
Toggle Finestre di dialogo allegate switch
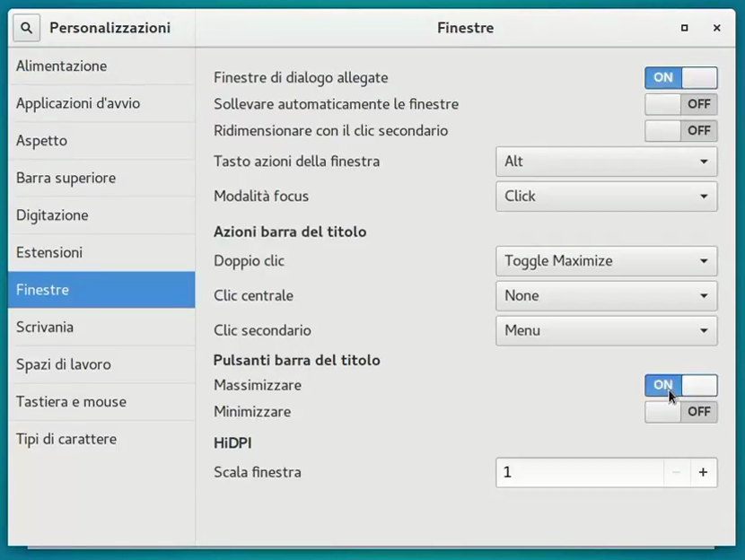pos(680,77)
